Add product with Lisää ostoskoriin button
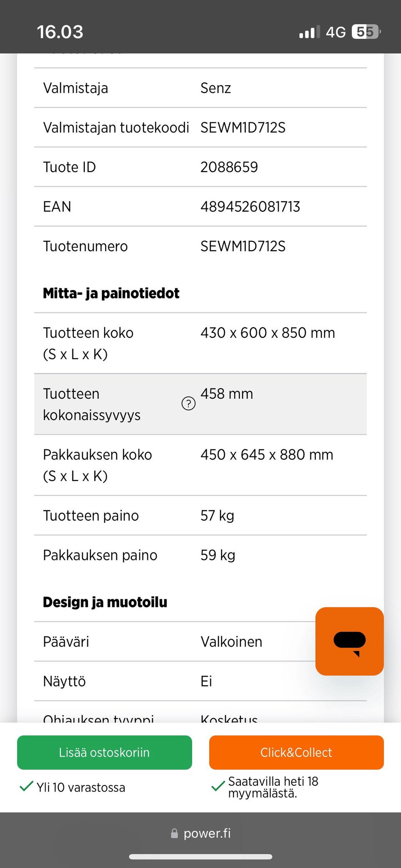Viewport: 401px width, 868px height. [104, 752]
